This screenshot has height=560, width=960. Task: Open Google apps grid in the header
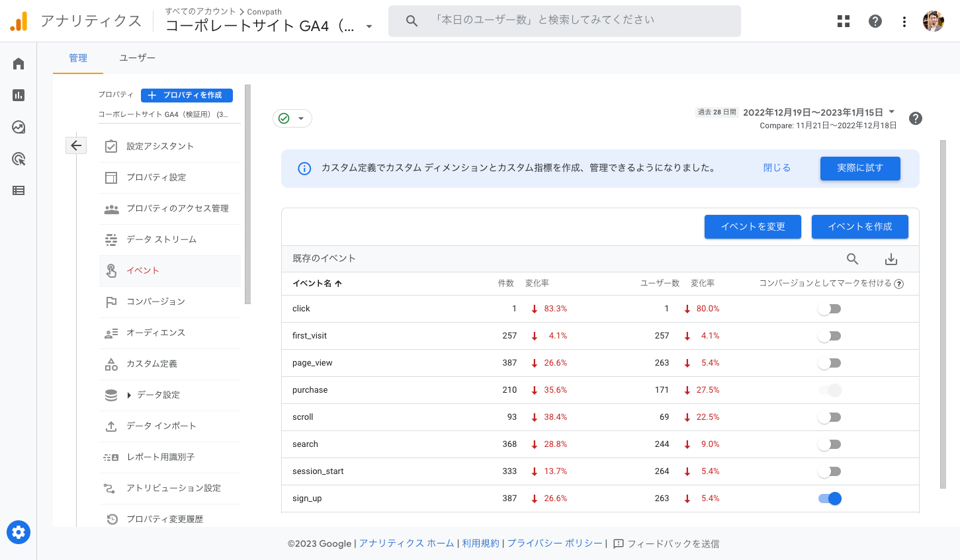pos(843,20)
